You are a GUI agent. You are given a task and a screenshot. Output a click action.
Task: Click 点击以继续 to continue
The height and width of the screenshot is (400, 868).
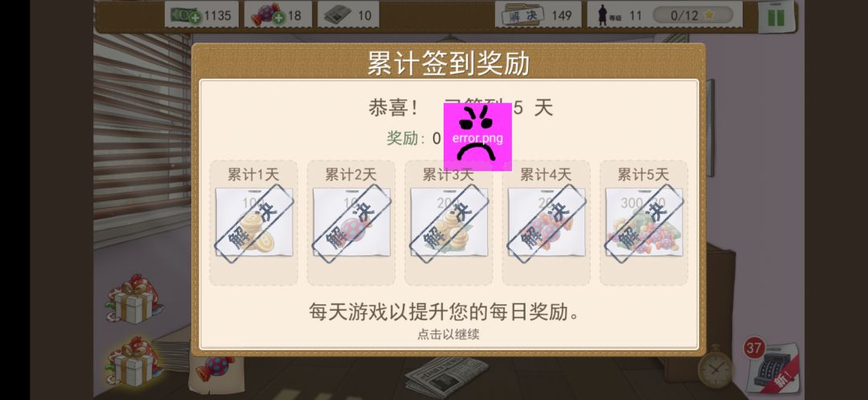tap(448, 334)
